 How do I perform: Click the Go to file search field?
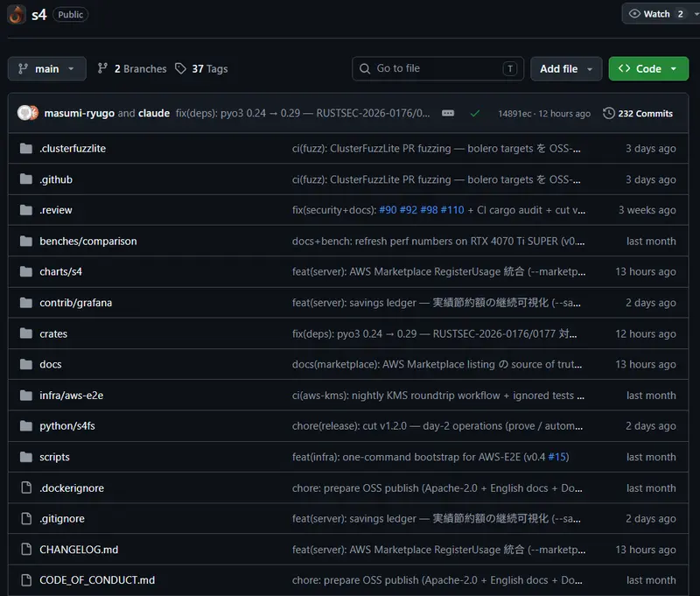pyautogui.click(x=437, y=69)
